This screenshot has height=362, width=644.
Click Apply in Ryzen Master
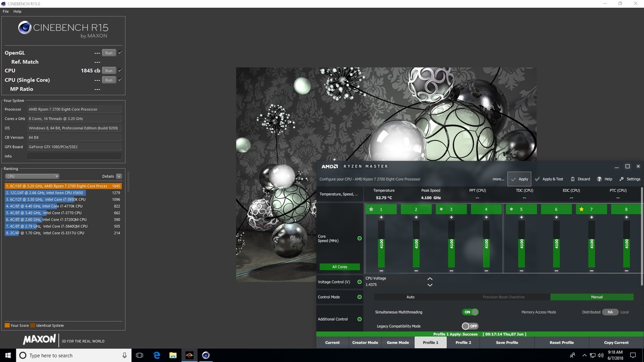pos(519,179)
